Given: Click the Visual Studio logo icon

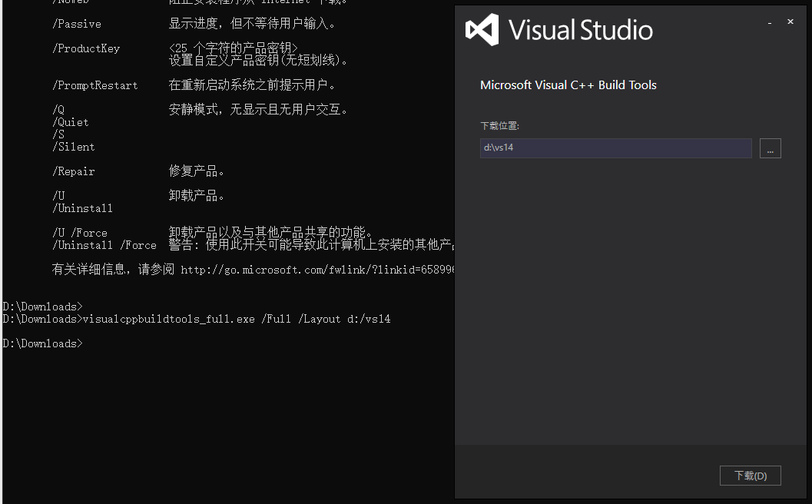Looking at the screenshot, I should click(x=482, y=29).
